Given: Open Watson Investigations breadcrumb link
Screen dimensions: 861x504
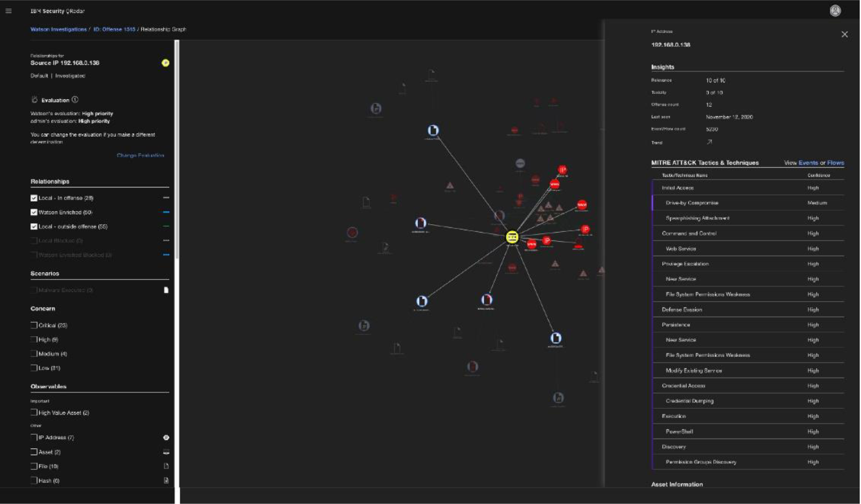Looking at the screenshot, I should [x=58, y=30].
